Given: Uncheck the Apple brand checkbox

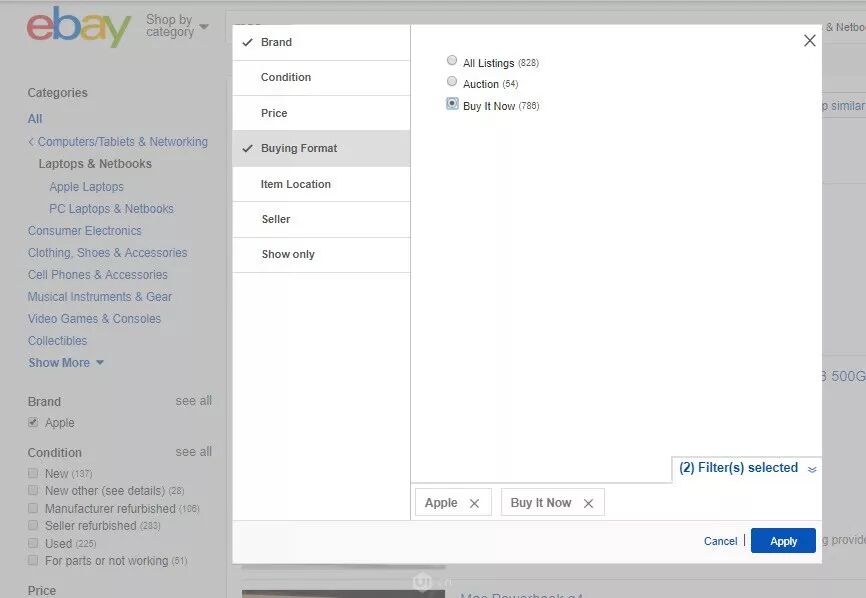Looking at the screenshot, I should (33, 422).
